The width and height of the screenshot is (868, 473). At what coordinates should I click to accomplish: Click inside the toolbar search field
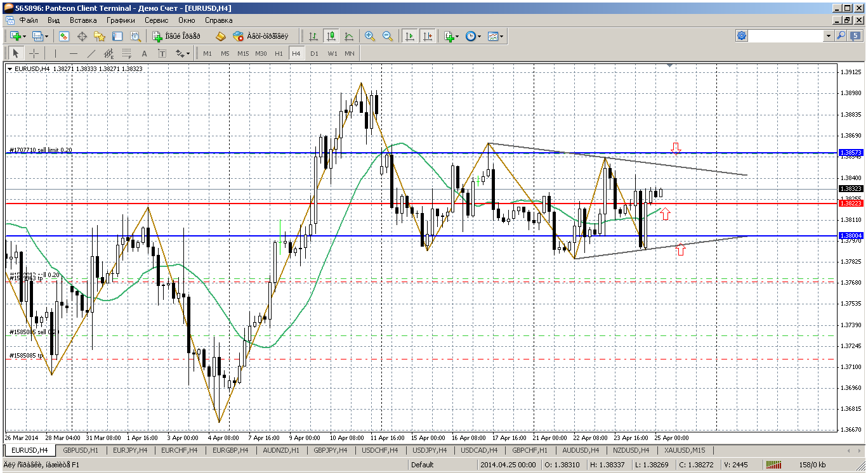point(786,36)
